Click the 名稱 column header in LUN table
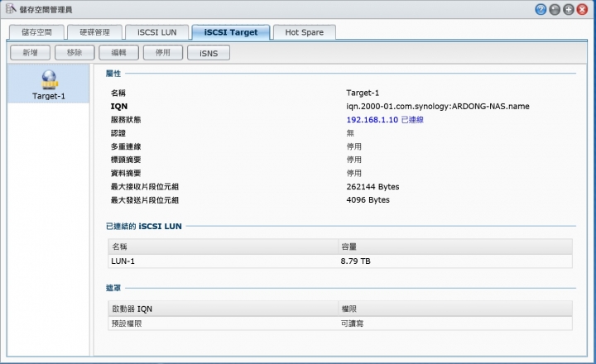 [x=223, y=247]
